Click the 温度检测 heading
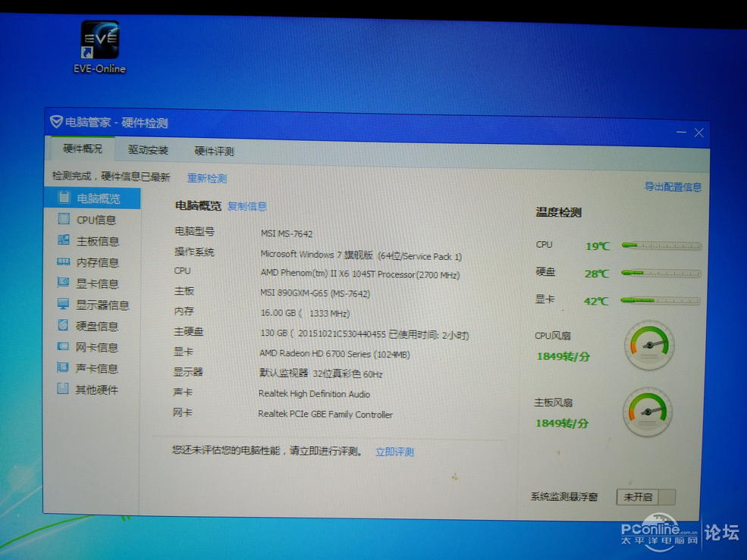The image size is (747, 560). tap(559, 212)
